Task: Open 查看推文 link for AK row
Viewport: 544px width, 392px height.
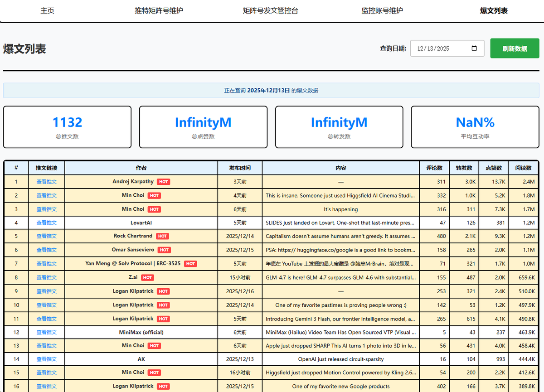Action: 47,359
